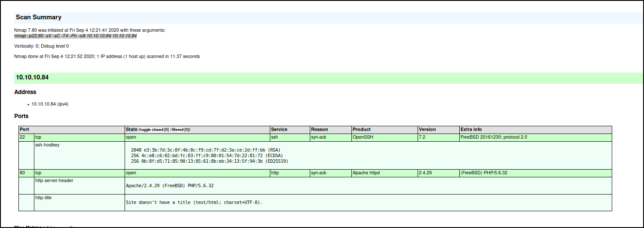Click the tcp cell in port 80 row
The width and height of the screenshot is (644, 228).
[79, 173]
